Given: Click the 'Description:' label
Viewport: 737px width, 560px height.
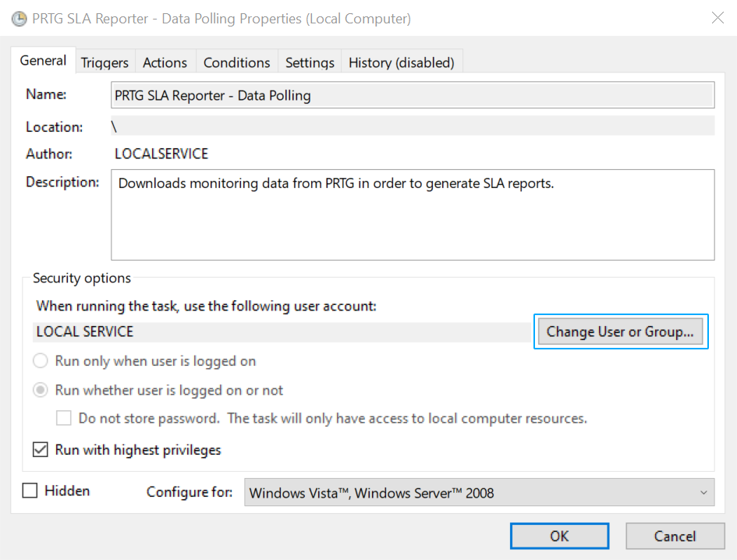Looking at the screenshot, I should (x=62, y=182).
